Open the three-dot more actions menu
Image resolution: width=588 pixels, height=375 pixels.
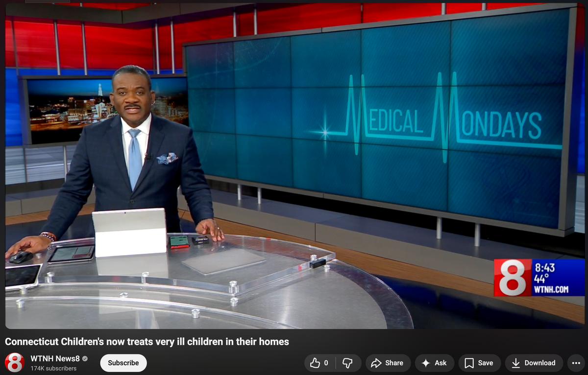(x=576, y=363)
